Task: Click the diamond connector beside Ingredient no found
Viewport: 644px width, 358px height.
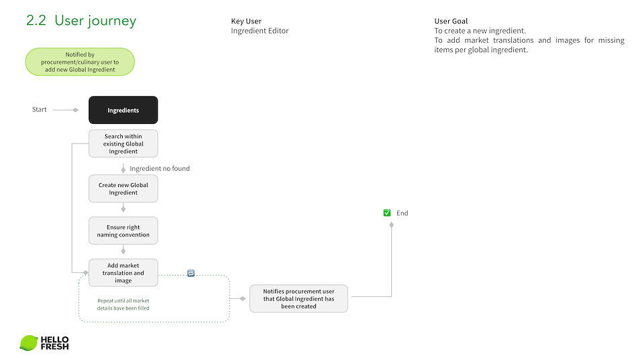Action: [x=123, y=169]
